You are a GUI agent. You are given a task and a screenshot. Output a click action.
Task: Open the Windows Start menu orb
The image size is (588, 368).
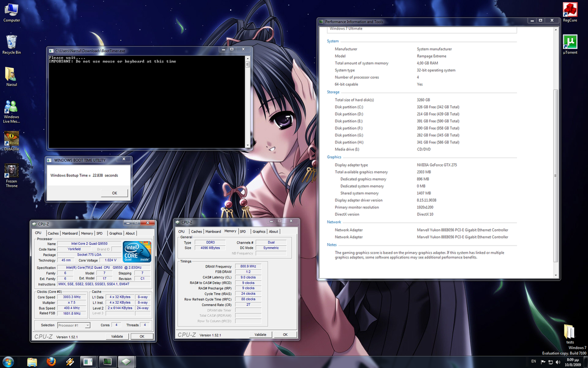tap(7, 361)
